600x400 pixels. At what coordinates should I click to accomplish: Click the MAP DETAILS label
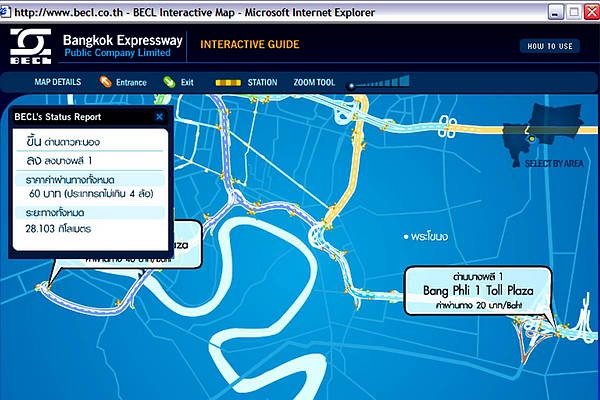point(58,82)
